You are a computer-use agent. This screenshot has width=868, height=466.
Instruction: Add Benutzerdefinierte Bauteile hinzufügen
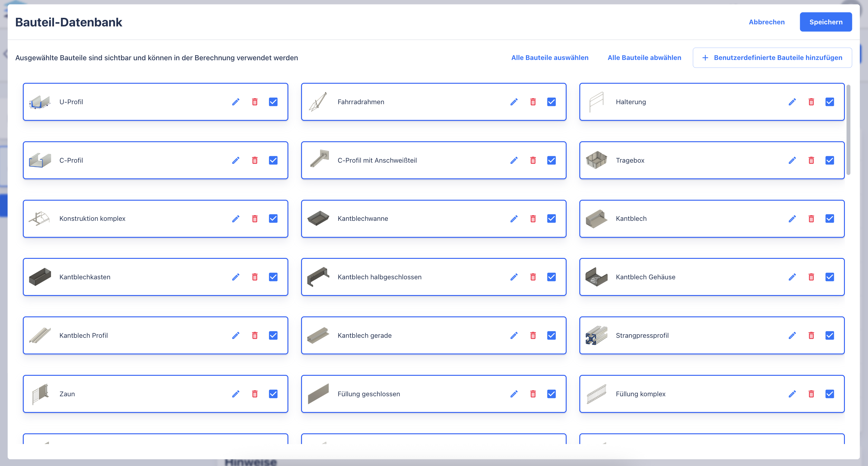coord(772,58)
